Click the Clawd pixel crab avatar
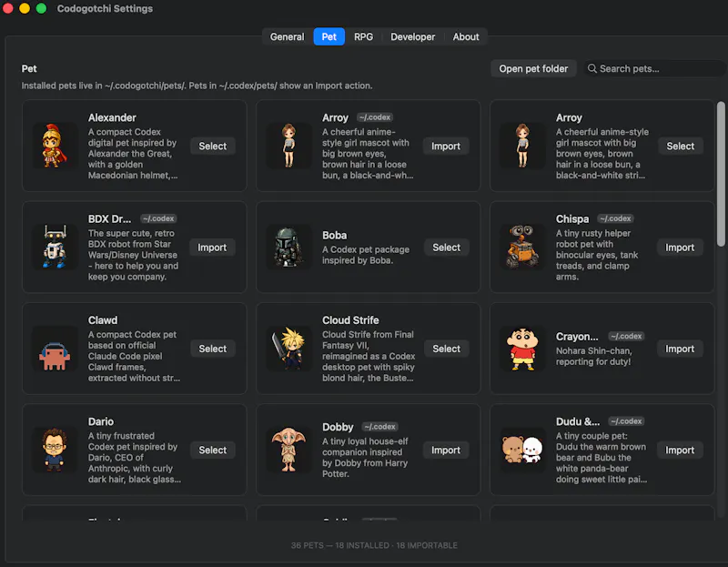This screenshot has height=567, width=728. [x=55, y=349]
